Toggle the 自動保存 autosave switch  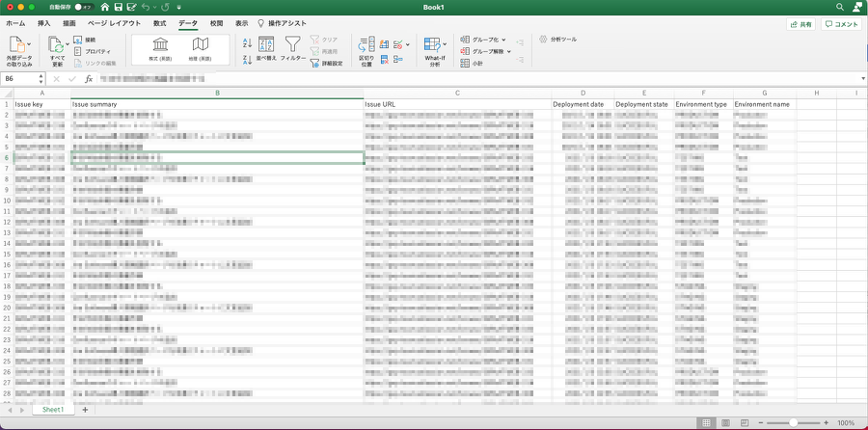[x=84, y=7]
